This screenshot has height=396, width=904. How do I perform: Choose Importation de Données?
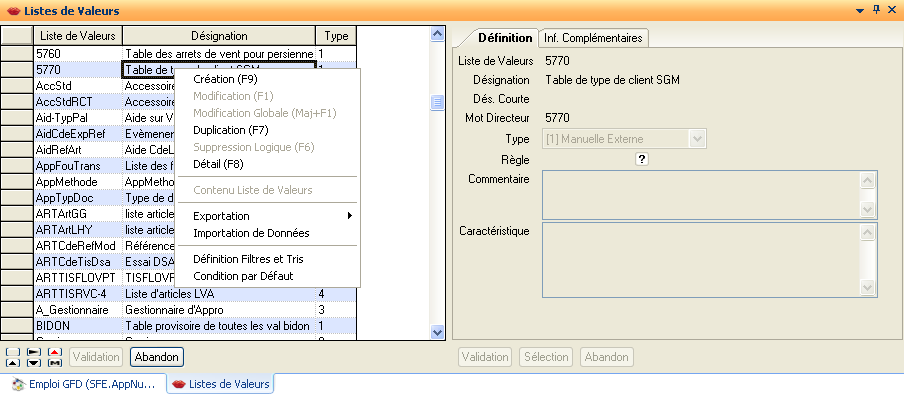click(x=251, y=233)
